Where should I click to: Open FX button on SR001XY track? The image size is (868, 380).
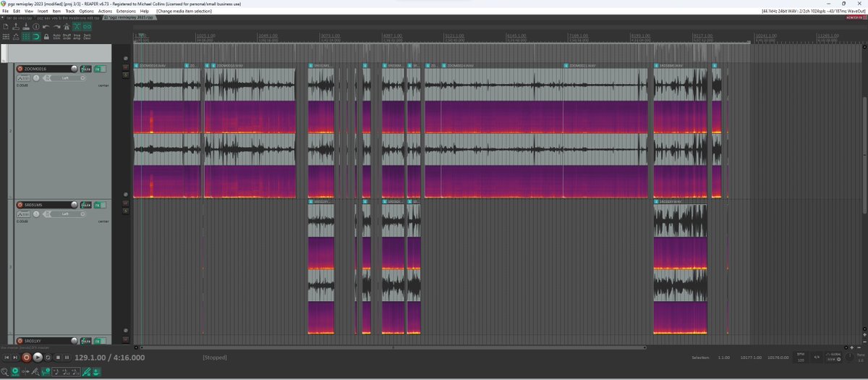pyautogui.click(x=98, y=340)
